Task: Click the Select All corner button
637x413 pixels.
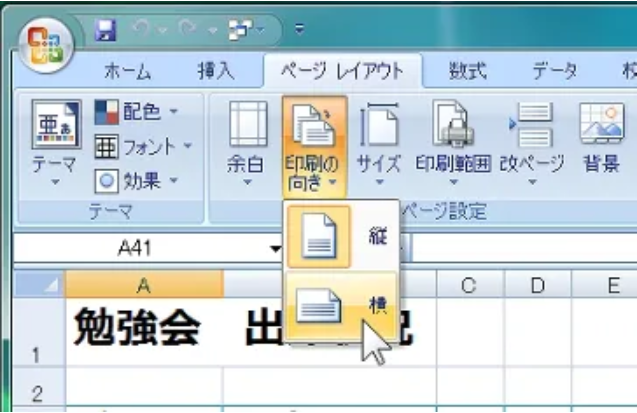Action: (x=40, y=284)
